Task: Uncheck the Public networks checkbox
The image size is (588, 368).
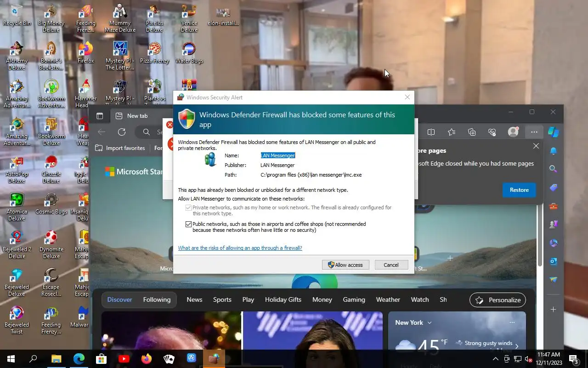Action: click(x=188, y=224)
